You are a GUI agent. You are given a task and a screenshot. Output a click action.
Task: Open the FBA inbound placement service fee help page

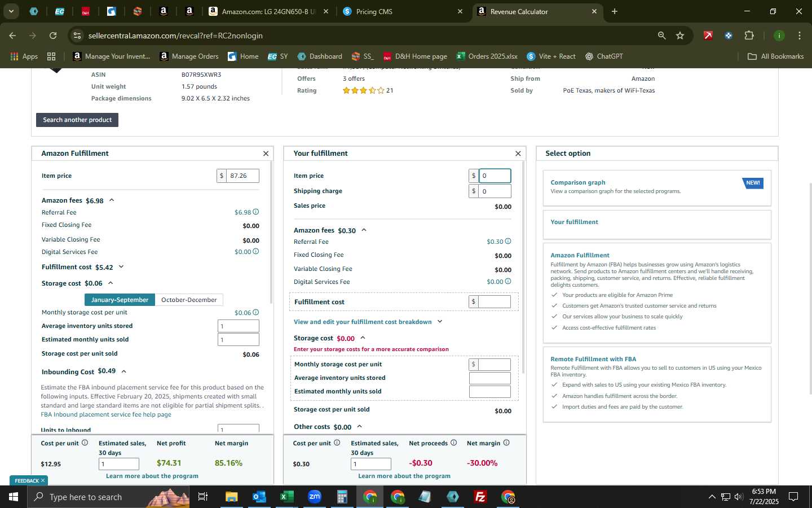click(106, 414)
